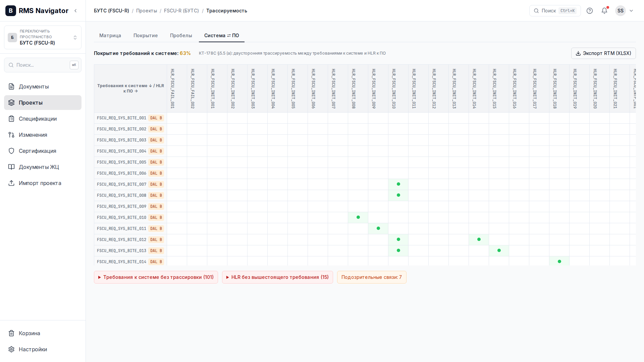This screenshot has height=362, width=644.
Task: Click link dot for BITE_014 and INIT_018
Action: point(559,261)
